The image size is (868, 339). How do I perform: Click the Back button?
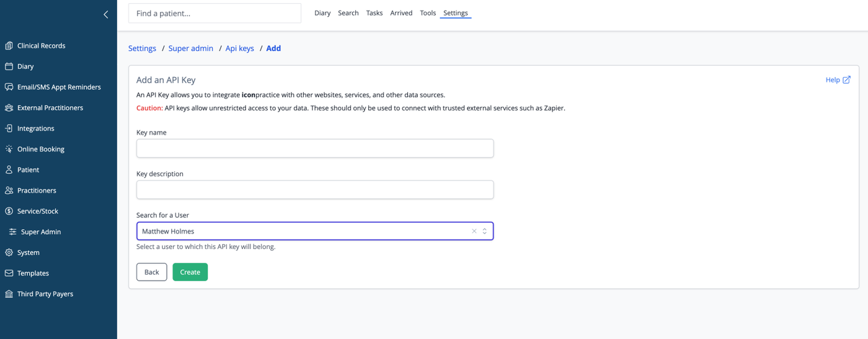(152, 272)
